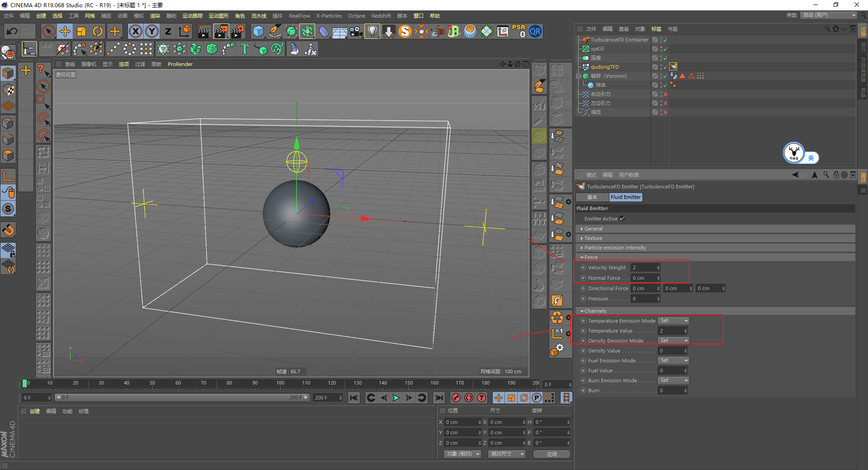Viewport: 868px width, 470px height.
Task: Toggle the Emitter Active checkbox
Action: (x=622, y=219)
